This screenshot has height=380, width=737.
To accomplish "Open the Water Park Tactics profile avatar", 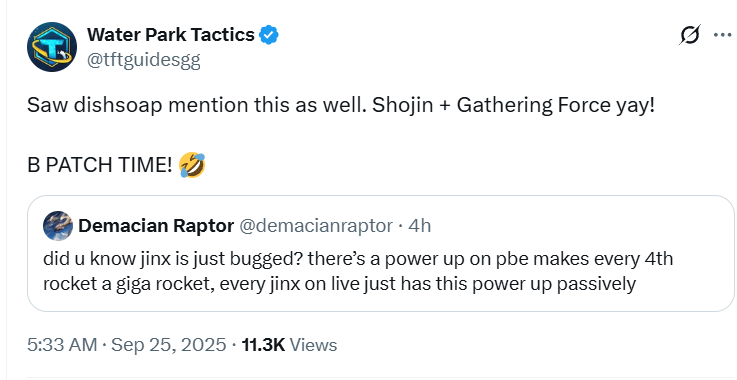I will (52, 47).
